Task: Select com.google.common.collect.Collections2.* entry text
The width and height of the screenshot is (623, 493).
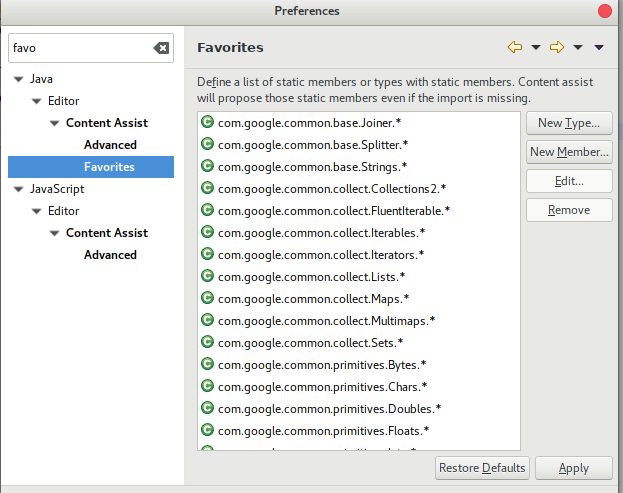Action: tap(332, 189)
